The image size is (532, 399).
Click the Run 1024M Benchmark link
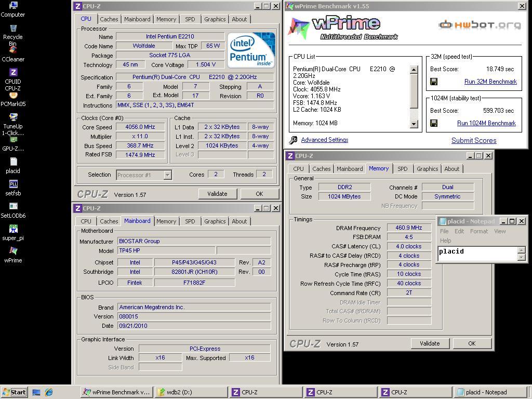click(486, 123)
